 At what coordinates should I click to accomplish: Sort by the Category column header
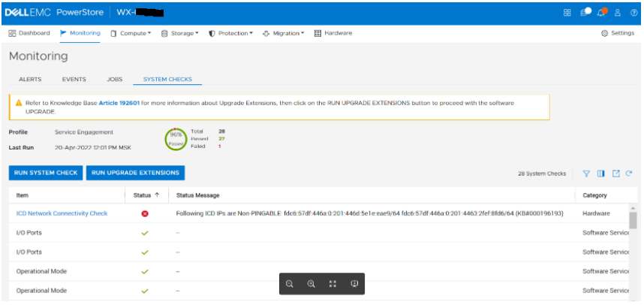(594, 195)
